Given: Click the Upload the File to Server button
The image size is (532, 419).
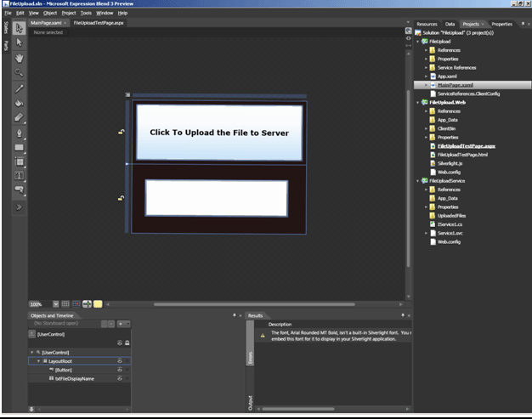Looking at the screenshot, I should pos(219,133).
